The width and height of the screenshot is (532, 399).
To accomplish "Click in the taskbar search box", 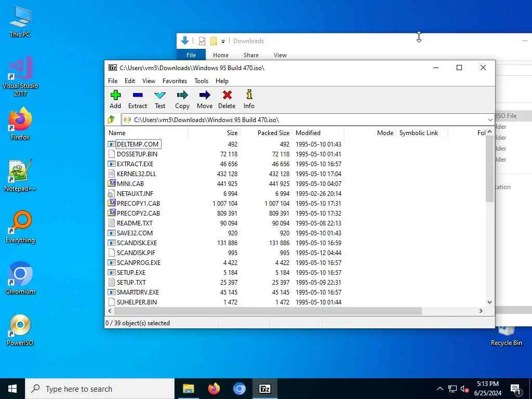I will (x=100, y=389).
